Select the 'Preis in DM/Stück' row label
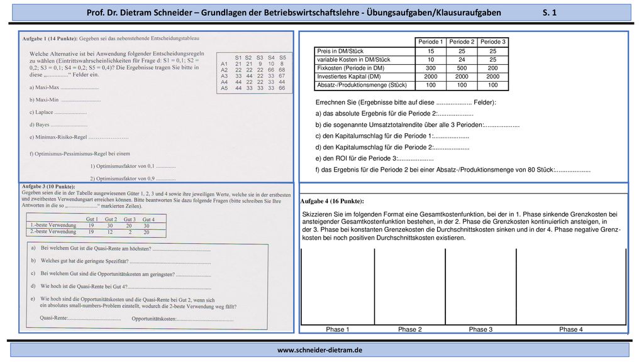 coord(340,52)
